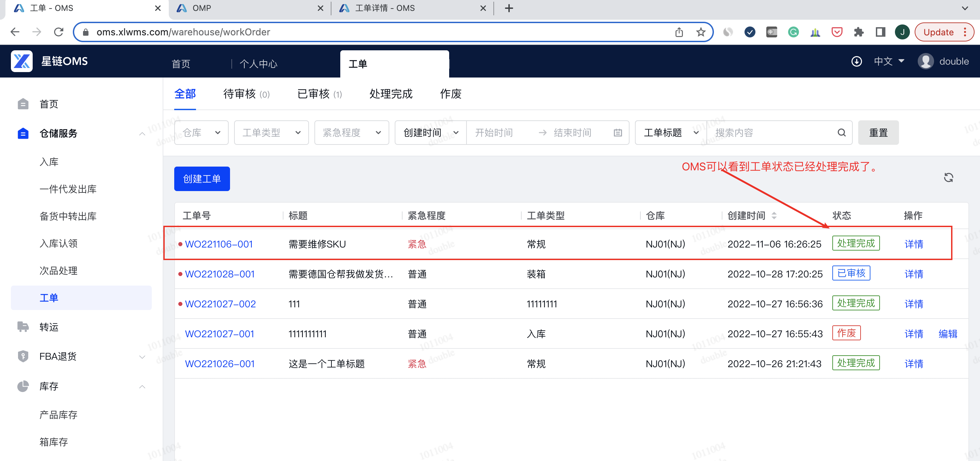Open the 创建时间 dropdown selector
This screenshot has width=980, height=461.
(431, 133)
